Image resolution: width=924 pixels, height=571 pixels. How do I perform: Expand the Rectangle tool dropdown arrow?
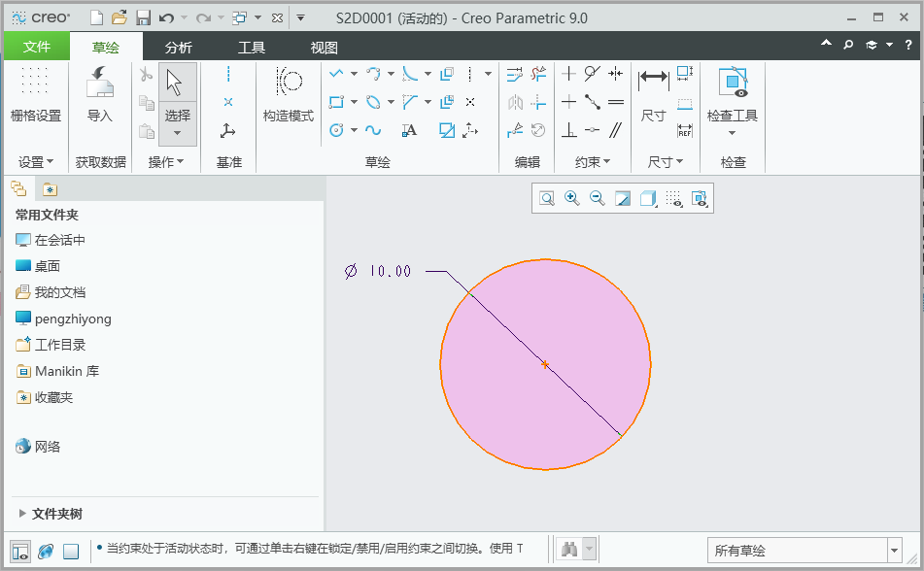coord(354,102)
